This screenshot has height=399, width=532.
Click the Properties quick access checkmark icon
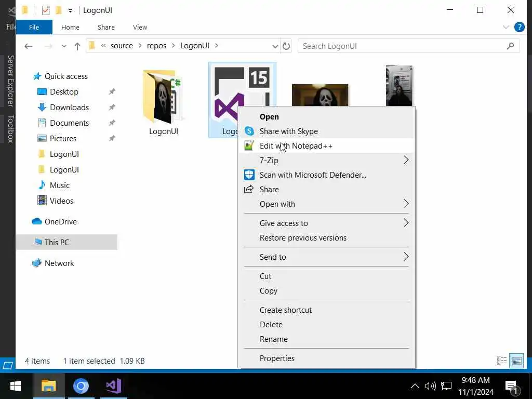(x=46, y=10)
